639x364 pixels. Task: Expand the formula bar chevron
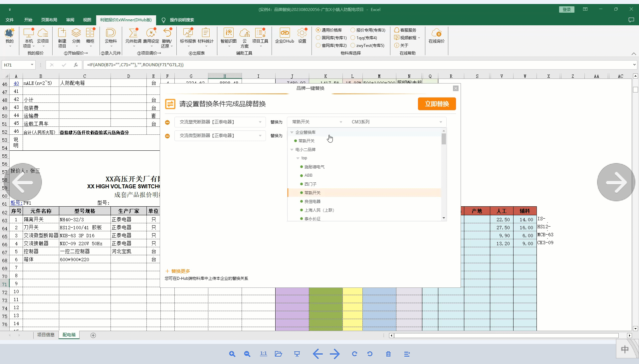[x=634, y=65]
